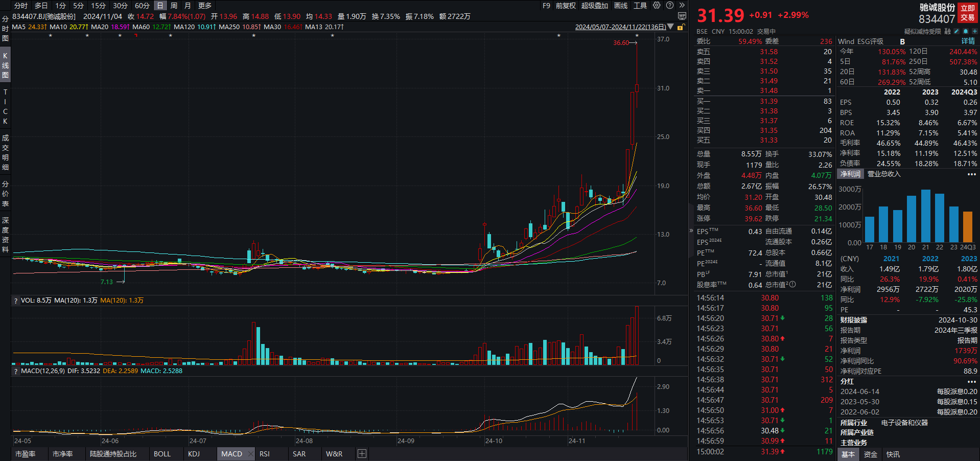Select the 15分 period
Image resolution: width=980 pixels, height=461 pixels.
98,6
